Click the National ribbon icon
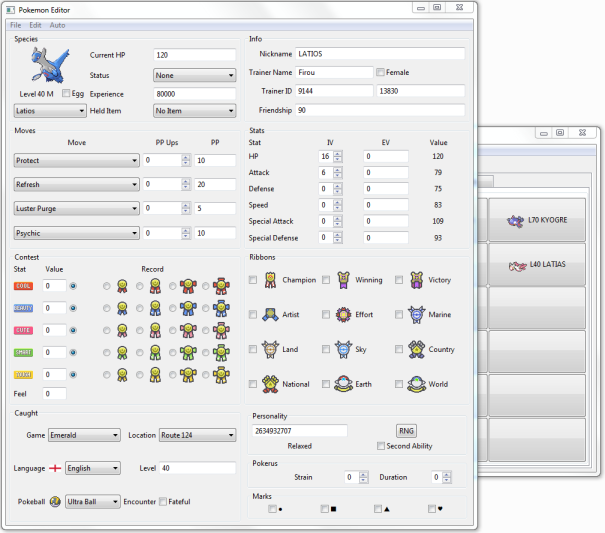This screenshot has width=605, height=533. [270, 384]
